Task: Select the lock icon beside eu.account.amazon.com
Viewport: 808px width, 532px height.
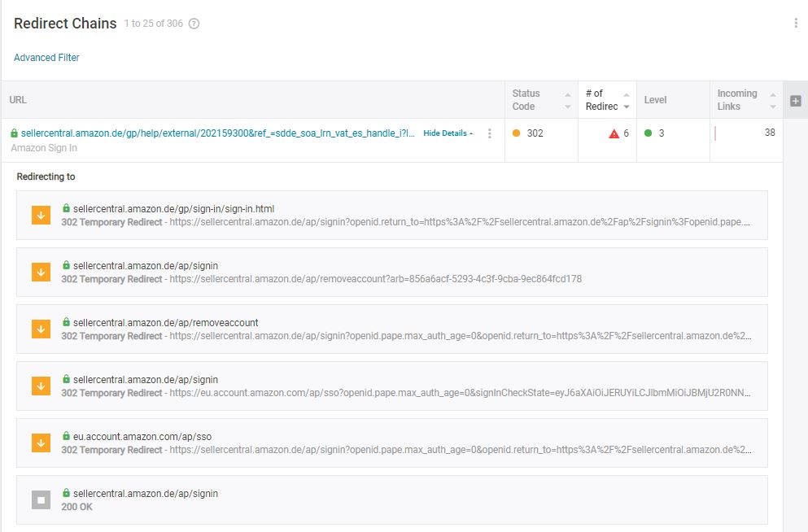Action: (x=66, y=436)
